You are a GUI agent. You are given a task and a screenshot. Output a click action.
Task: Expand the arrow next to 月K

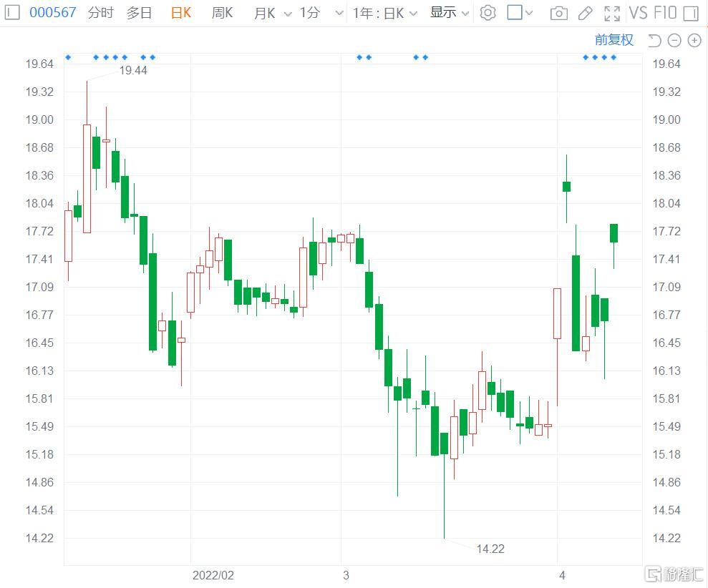pyautogui.click(x=288, y=14)
